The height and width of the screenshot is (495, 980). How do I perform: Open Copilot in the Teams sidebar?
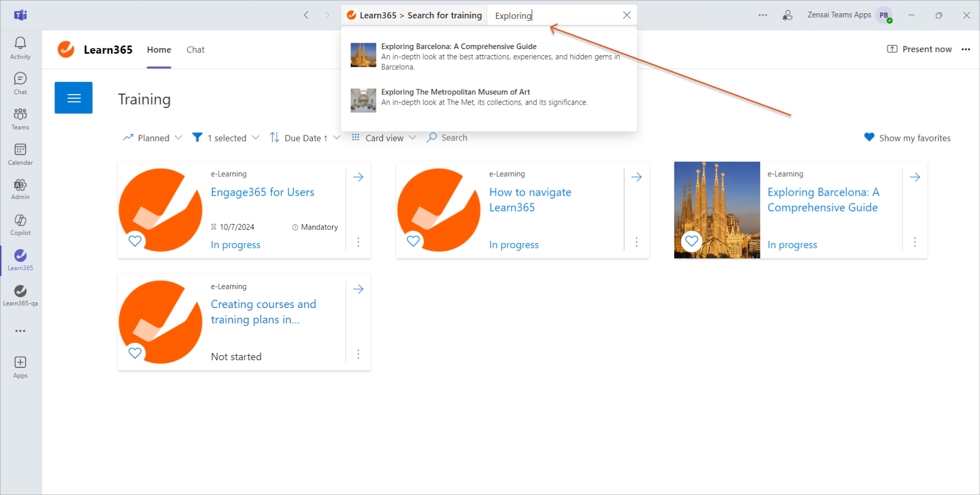click(x=20, y=225)
